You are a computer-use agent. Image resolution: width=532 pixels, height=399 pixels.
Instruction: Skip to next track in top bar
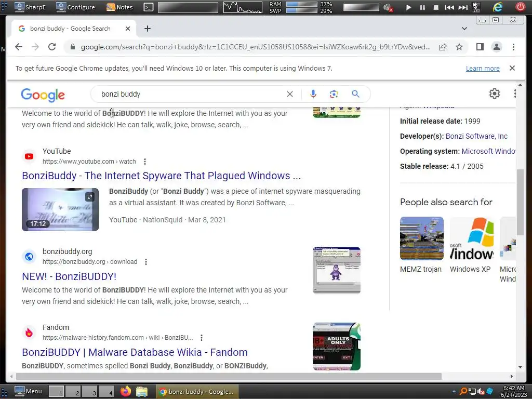pyautogui.click(x=463, y=7)
